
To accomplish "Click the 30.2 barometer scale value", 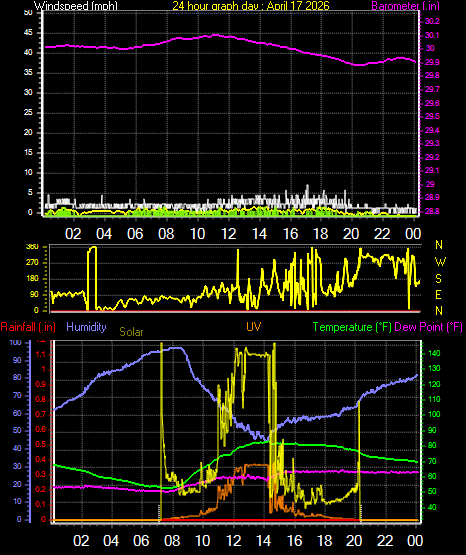I will click(x=432, y=21).
